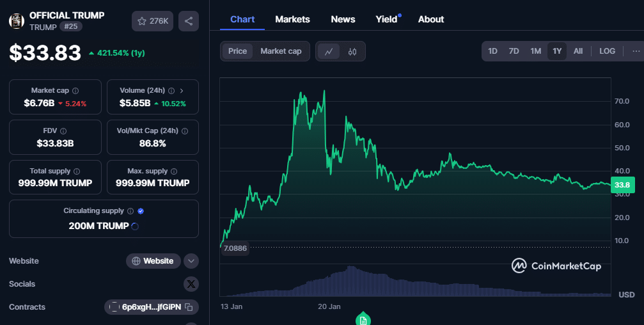Switch to candlestick chart icon
This screenshot has height=325, width=644.
coord(352,51)
